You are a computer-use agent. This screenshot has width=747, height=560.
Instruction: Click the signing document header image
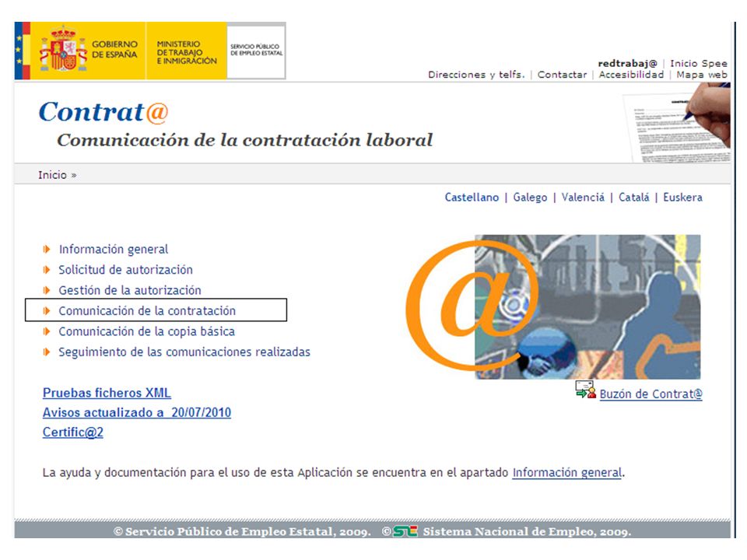(678, 122)
